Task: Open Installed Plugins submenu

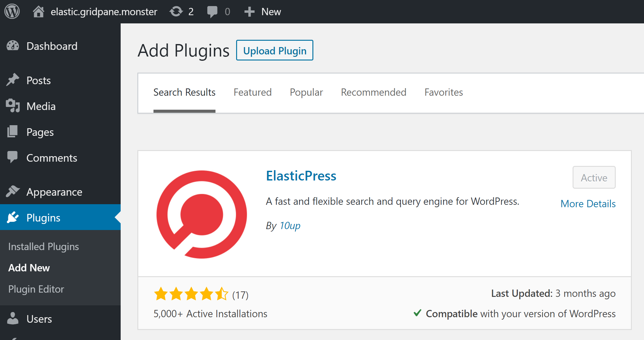Action: pyautogui.click(x=43, y=246)
